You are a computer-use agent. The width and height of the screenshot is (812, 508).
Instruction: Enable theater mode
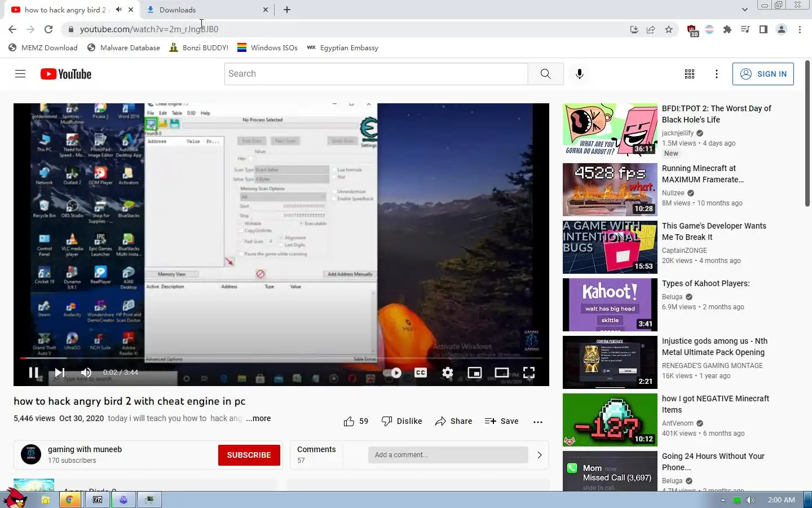tap(502, 373)
